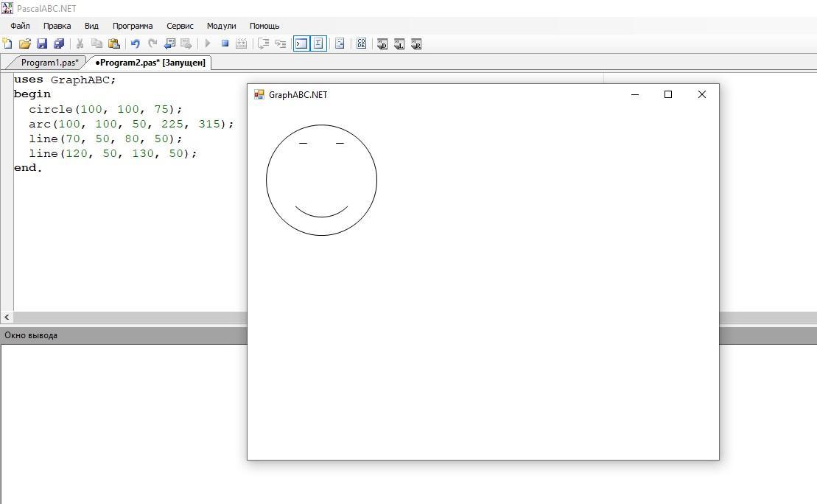Redo the last undone edit

pos(152,43)
